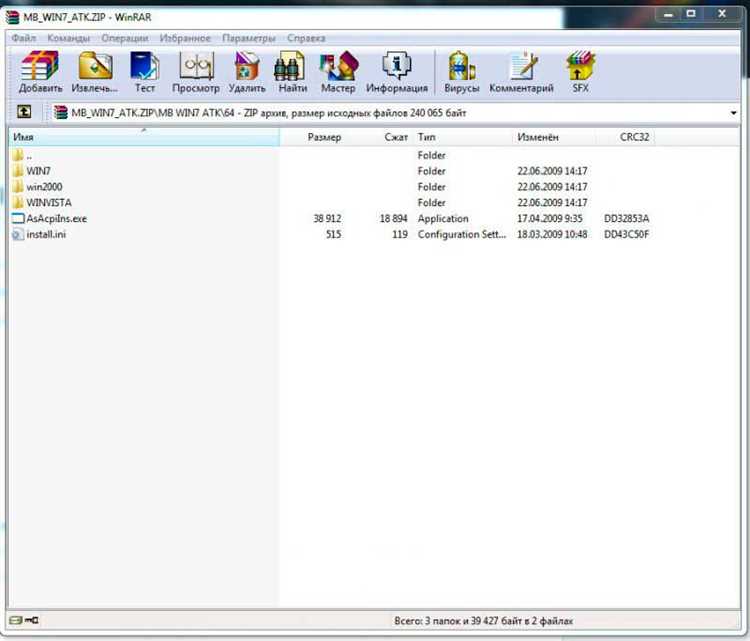Click the Application type cell
Screen dimensions: 750x641
click(443, 219)
